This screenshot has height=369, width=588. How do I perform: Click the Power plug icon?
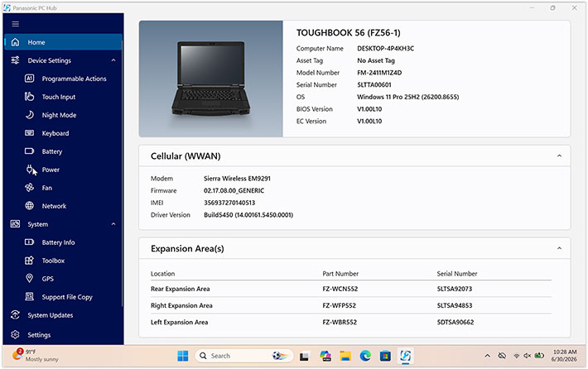click(29, 170)
